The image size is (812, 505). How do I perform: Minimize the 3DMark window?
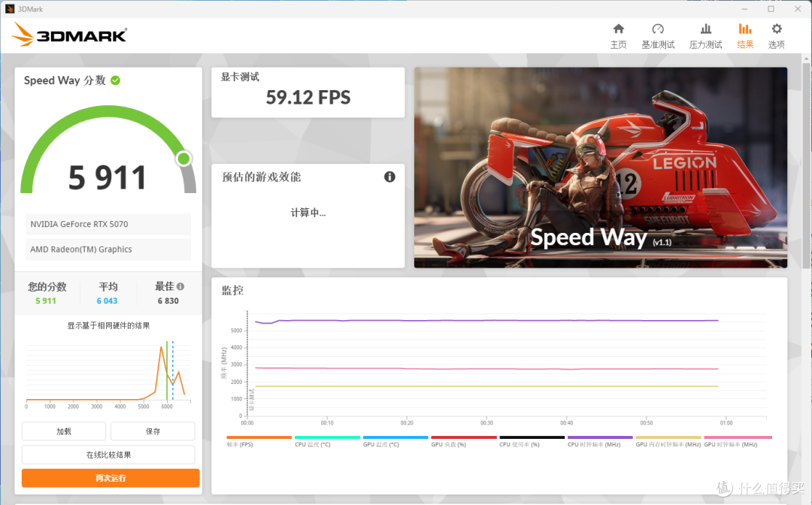tap(744, 9)
